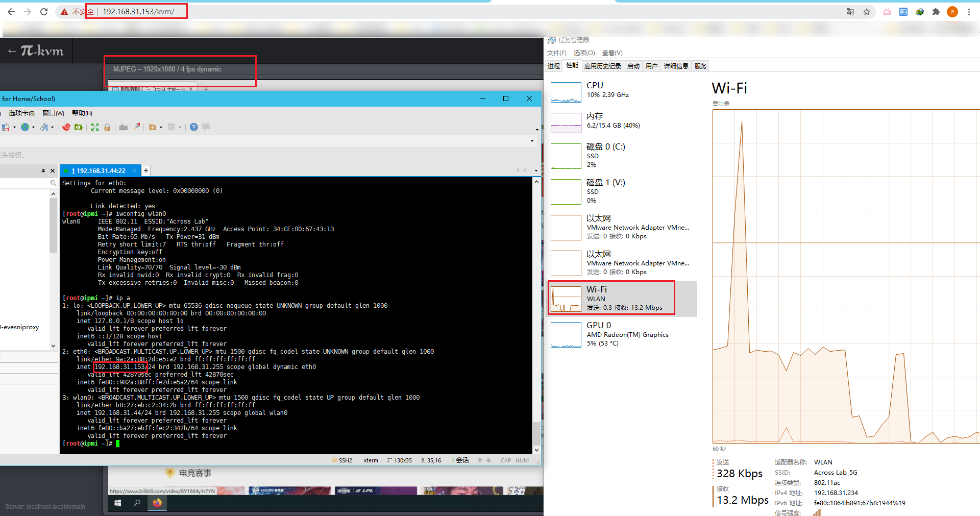This screenshot has height=516, width=980.
Task: Open the virtual keyboard tool in Xshell
Action: pos(124,127)
